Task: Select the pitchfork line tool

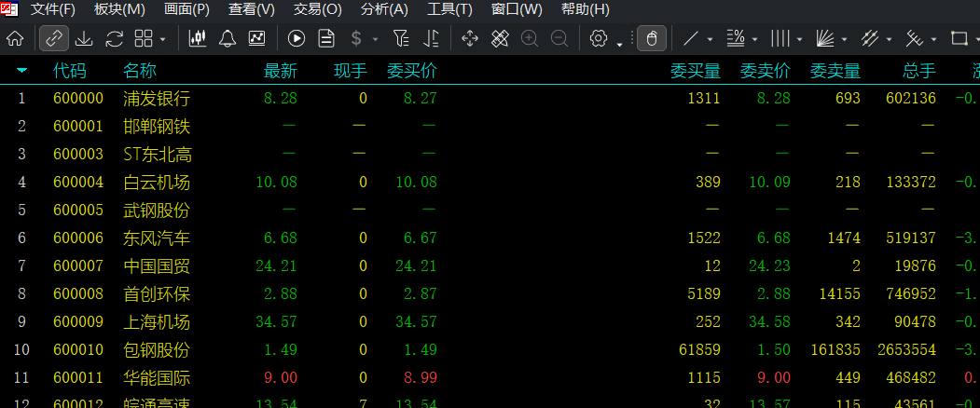Action: coord(915,39)
